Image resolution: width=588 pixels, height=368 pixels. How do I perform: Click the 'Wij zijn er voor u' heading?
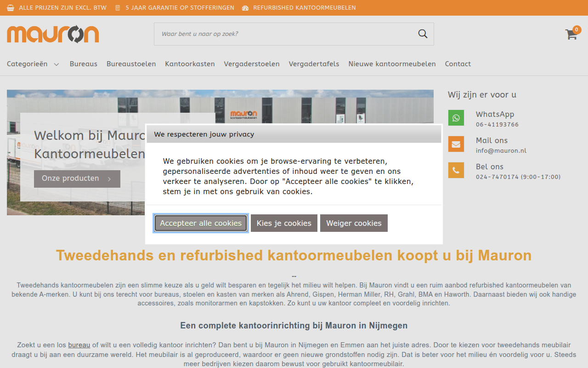[482, 95]
